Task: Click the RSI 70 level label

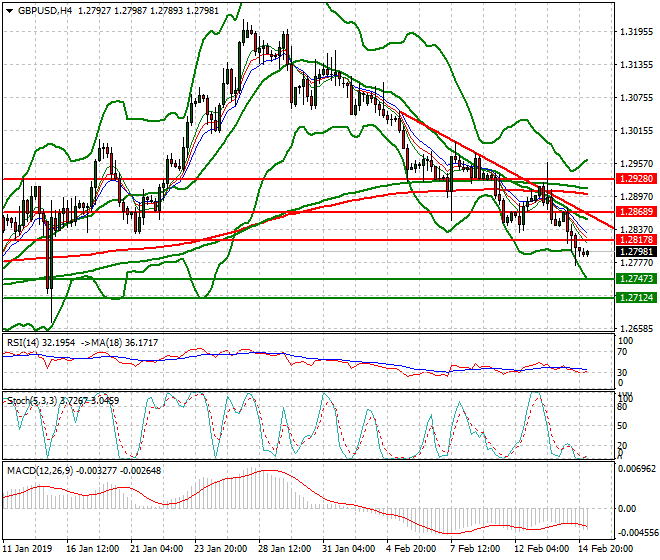Action: pyautogui.click(x=622, y=352)
